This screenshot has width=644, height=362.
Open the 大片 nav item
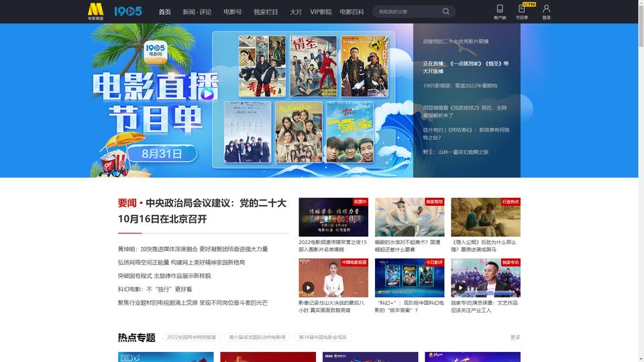tap(296, 12)
